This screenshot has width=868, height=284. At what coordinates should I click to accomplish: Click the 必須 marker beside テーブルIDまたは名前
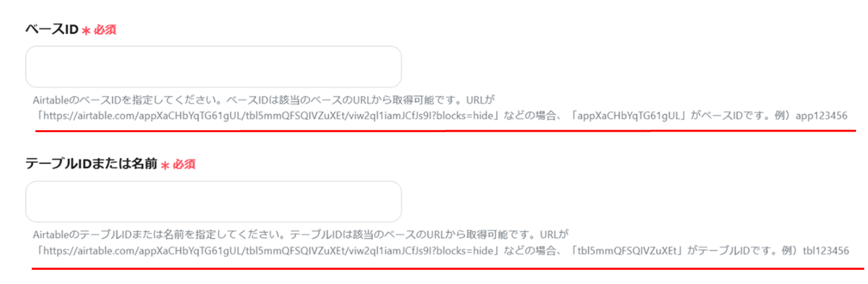pos(184,165)
